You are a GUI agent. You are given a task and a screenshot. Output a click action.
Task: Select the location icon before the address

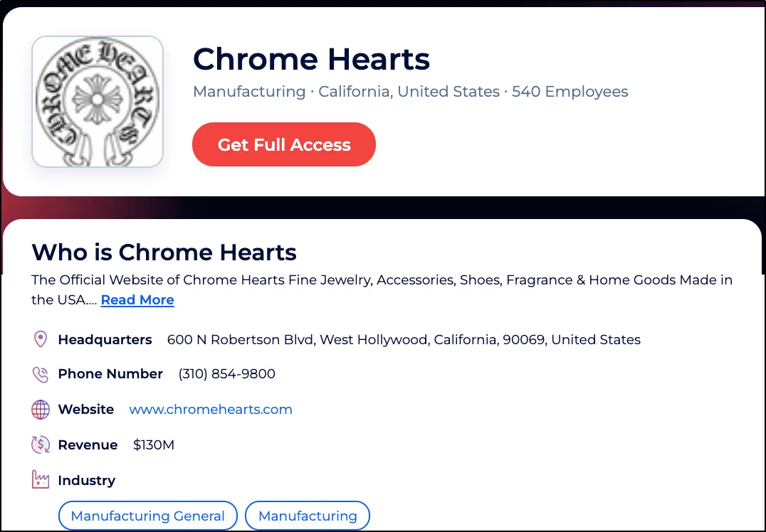pos(41,339)
